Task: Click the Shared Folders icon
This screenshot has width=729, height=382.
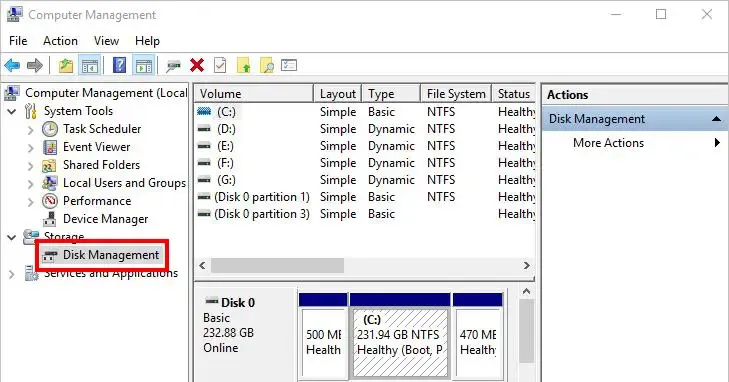Action: coord(49,165)
